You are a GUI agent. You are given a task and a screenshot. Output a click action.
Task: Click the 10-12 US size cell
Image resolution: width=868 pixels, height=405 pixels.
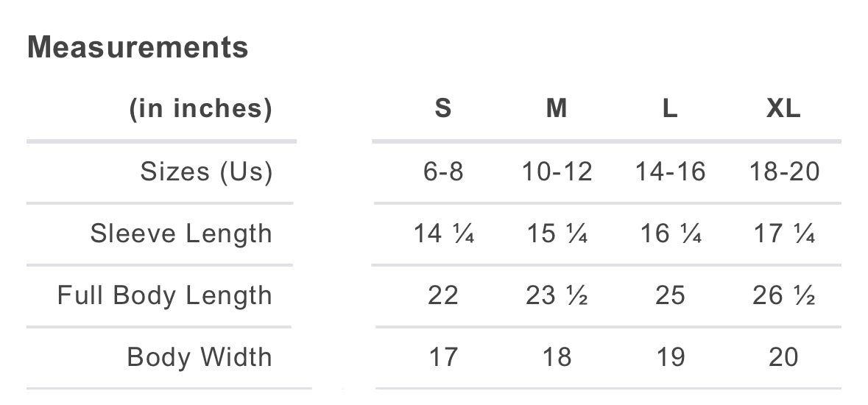pyautogui.click(x=557, y=172)
